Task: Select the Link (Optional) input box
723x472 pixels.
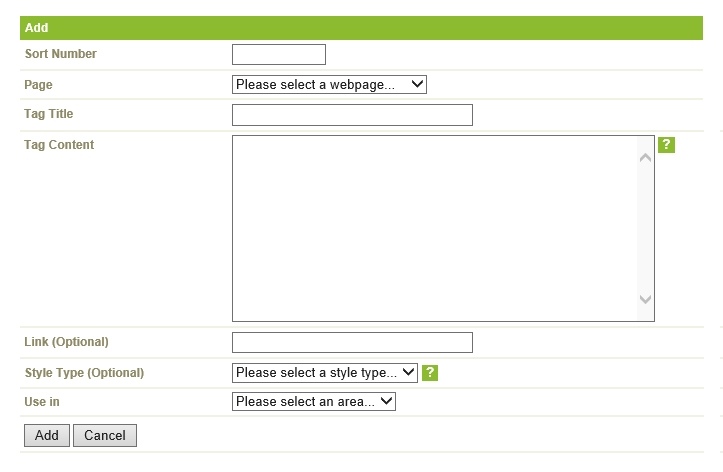Action: tap(352, 342)
